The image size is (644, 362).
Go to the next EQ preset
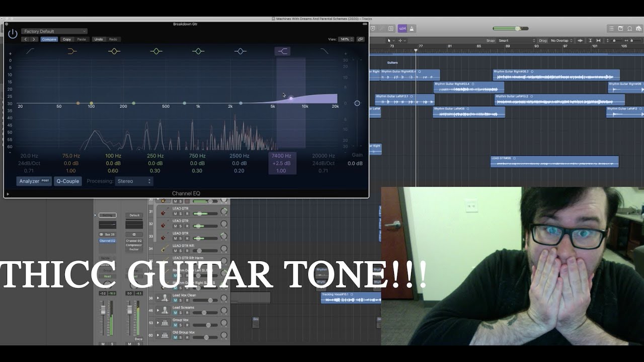tap(34, 39)
